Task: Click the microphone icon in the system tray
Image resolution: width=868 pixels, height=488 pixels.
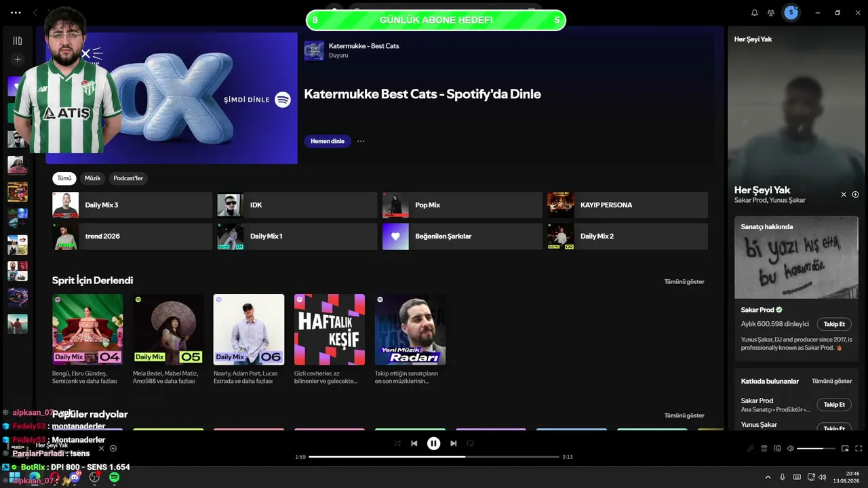Action: tap(783, 477)
